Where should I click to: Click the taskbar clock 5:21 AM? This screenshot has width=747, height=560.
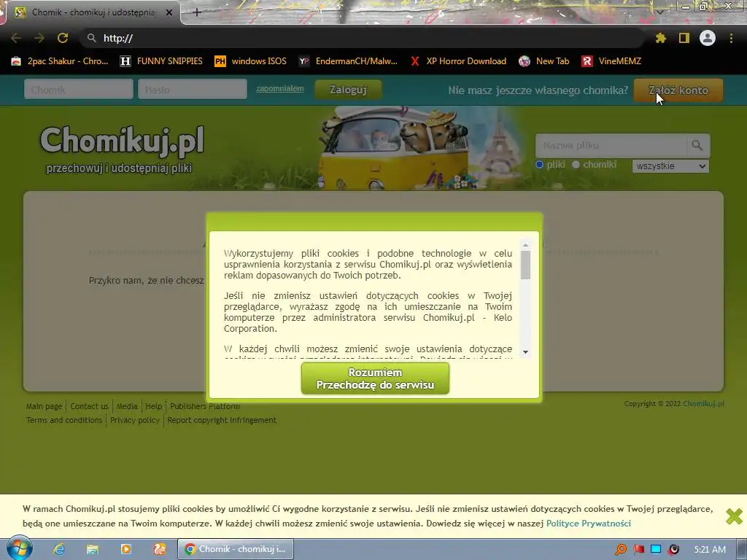click(x=710, y=550)
